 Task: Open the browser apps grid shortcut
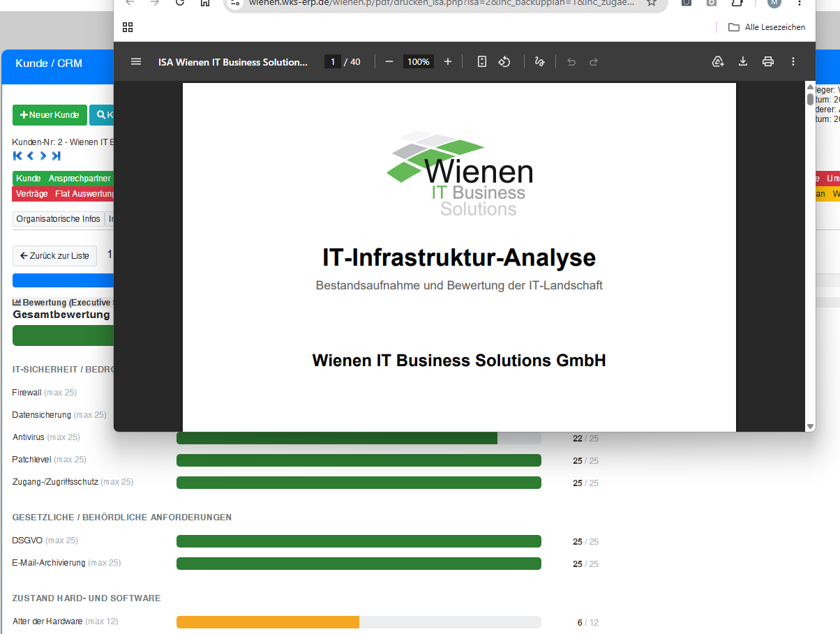(128, 27)
